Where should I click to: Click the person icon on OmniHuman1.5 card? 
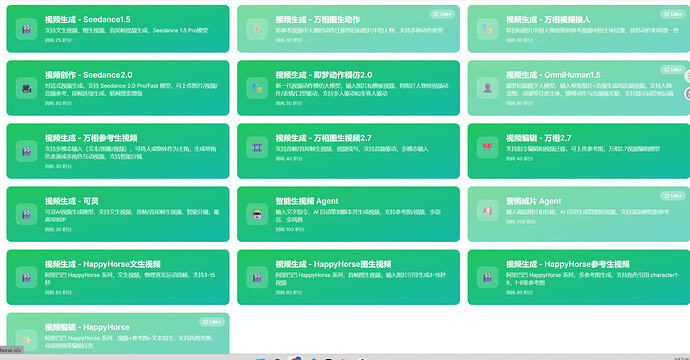pyautogui.click(x=488, y=88)
